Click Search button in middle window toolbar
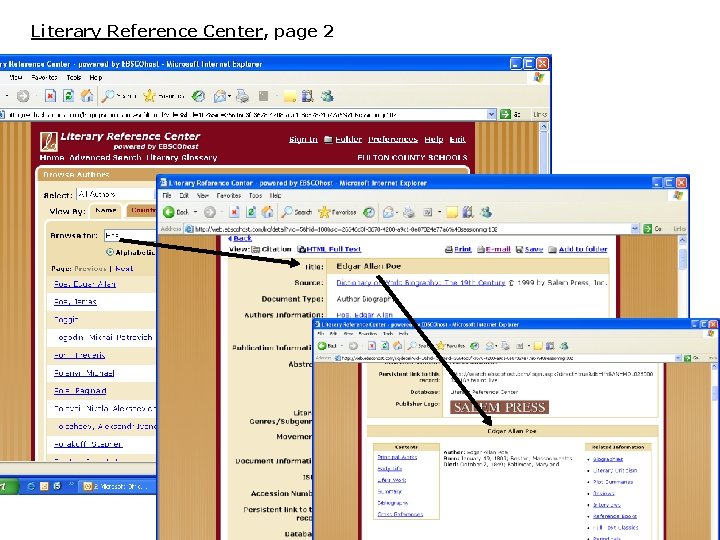This screenshot has height=540, width=720. click(297, 212)
